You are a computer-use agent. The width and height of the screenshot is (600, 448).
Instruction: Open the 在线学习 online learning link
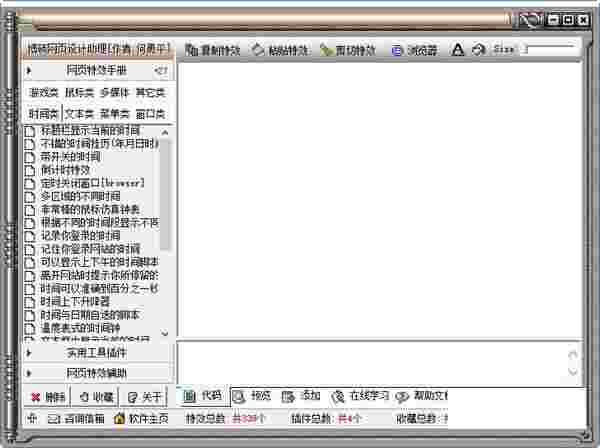pyautogui.click(x=360, y=396)
